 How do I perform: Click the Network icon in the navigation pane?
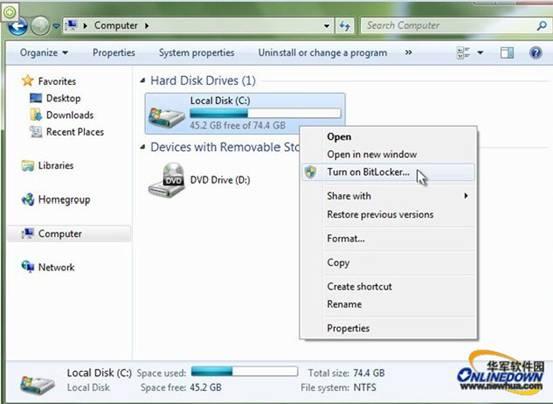[28, 266]
